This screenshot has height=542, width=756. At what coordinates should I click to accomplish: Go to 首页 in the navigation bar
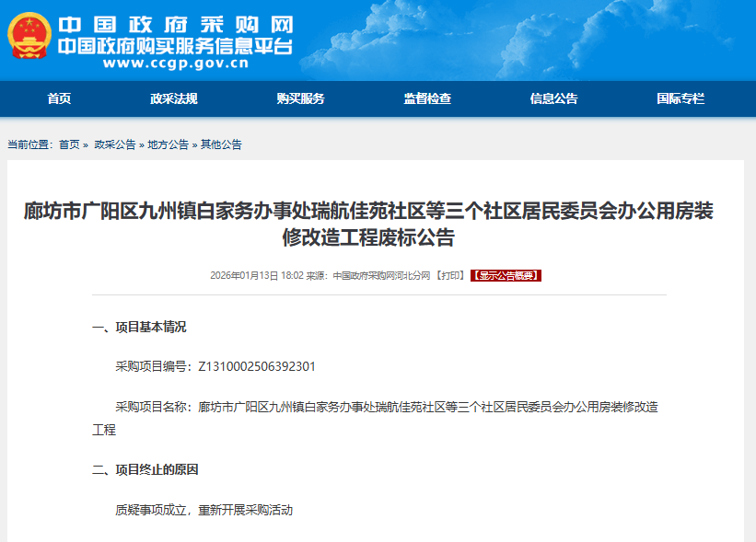59,98
